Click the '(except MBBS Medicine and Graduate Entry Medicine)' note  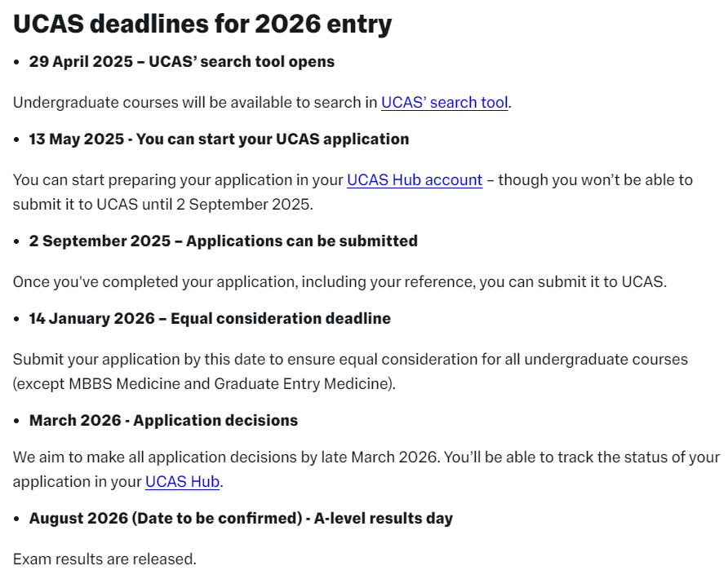tap(204, 384)
